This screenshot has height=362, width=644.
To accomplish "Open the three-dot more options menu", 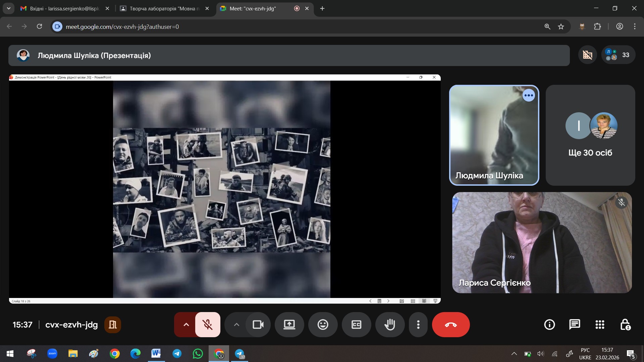I will tap(418, 324).
